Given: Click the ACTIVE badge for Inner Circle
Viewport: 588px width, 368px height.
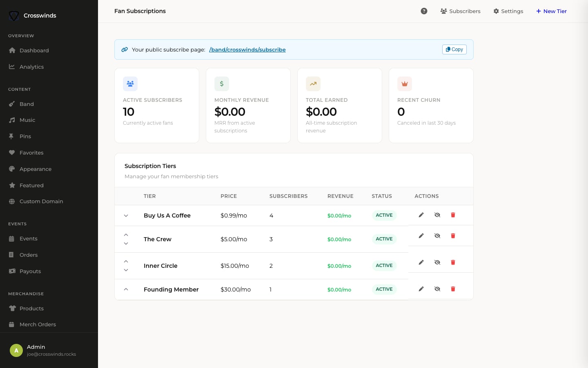Looking at the screenshot, I should tap(384, 265).
